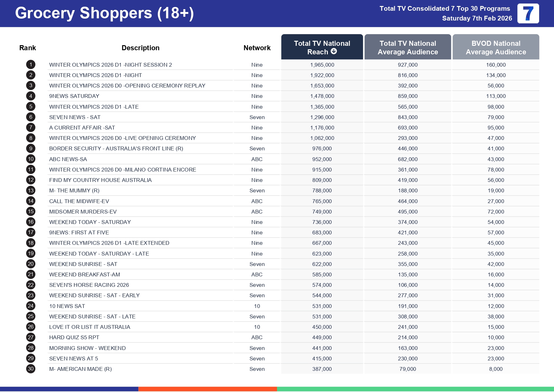This screenshot has height=392, width=554.
Task: Click the Description column header
Action: pyautogui.click(x=140, y=48)
